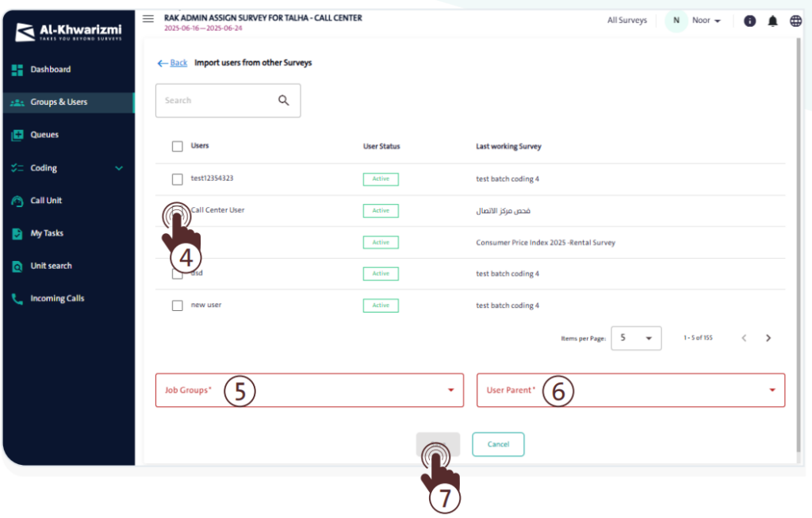812x518 pixels.
Task: Click the hamburger menu icon
Action: pos(148,19)
